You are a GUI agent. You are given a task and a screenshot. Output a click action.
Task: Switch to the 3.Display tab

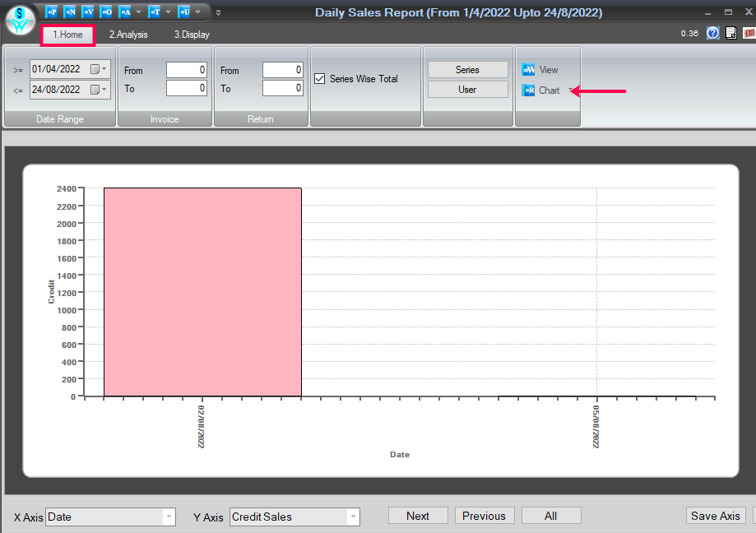(192, 35)
